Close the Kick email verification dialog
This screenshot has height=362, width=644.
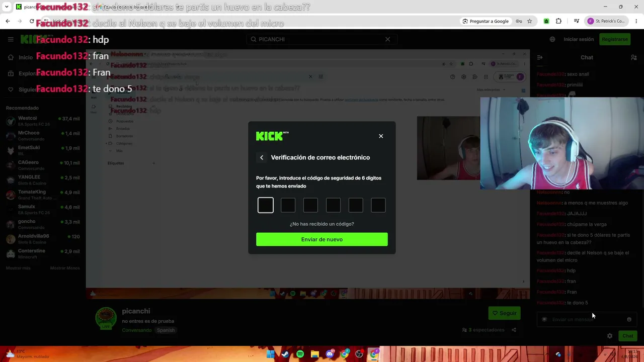(381, 136)
